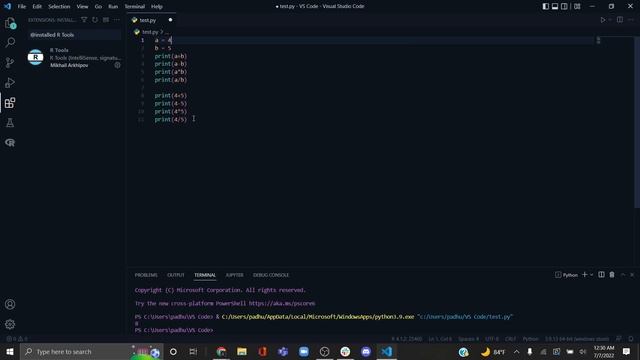Viewport: 640px width, 360px height.
Task: Switch to the JUPYTER panel tab
Action: 234,275
